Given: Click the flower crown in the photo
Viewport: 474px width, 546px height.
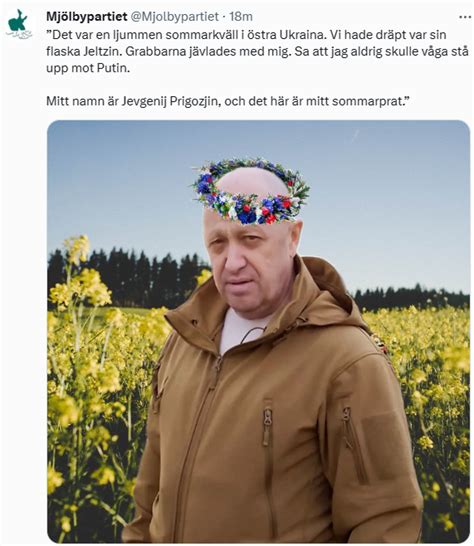Looking at the screenshot, I should 251,191.
